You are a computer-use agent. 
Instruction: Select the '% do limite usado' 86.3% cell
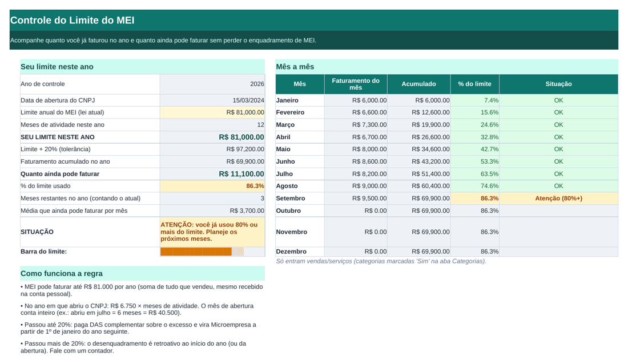pyautogui.click(x=212, y=186)
